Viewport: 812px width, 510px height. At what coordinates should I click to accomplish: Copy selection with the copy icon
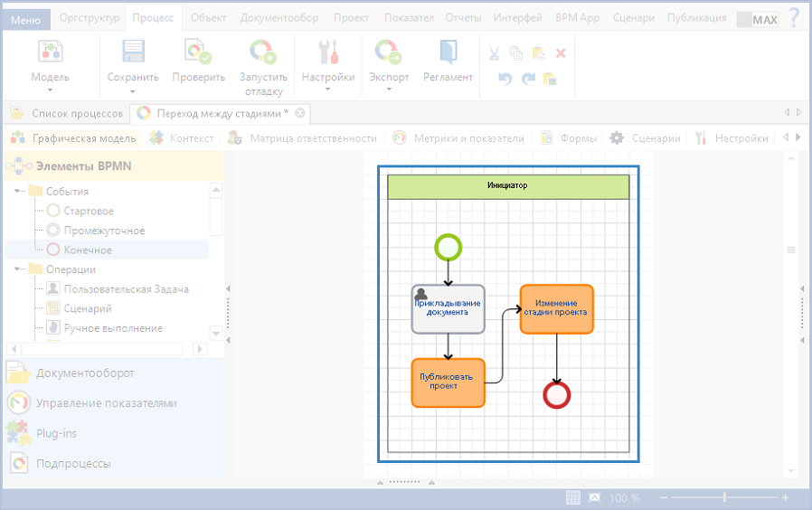(x=516, y=53)
